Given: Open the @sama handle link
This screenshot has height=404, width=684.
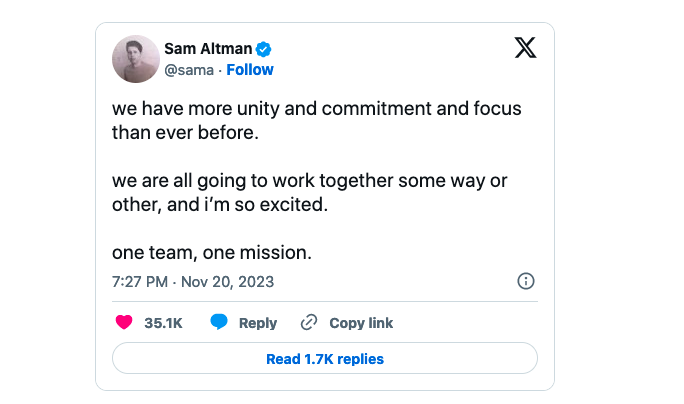Looking at the screenshot, I should (x=190, y=70).
